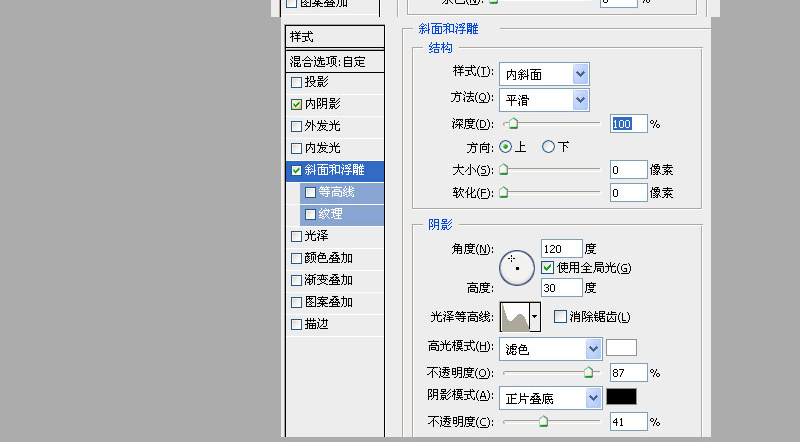Uncheck the 斜面和浮雕 checkbox

coord(296,170)
